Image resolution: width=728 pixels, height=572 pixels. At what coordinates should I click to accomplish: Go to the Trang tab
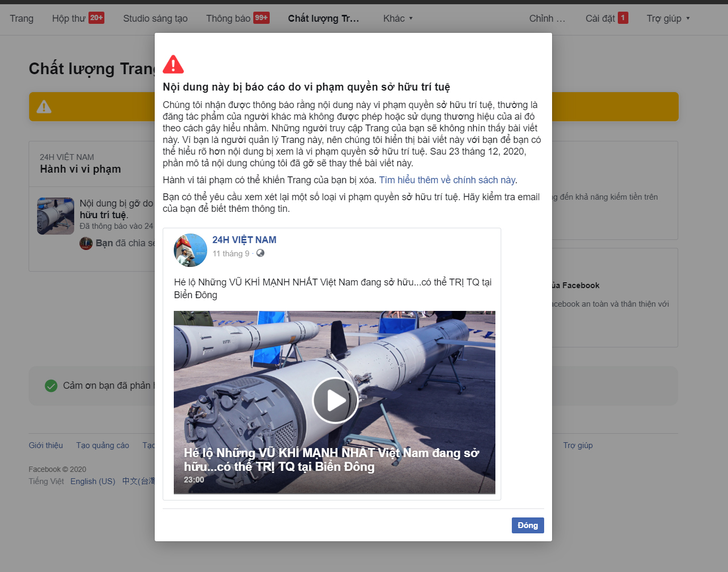[x=22, y=19]
